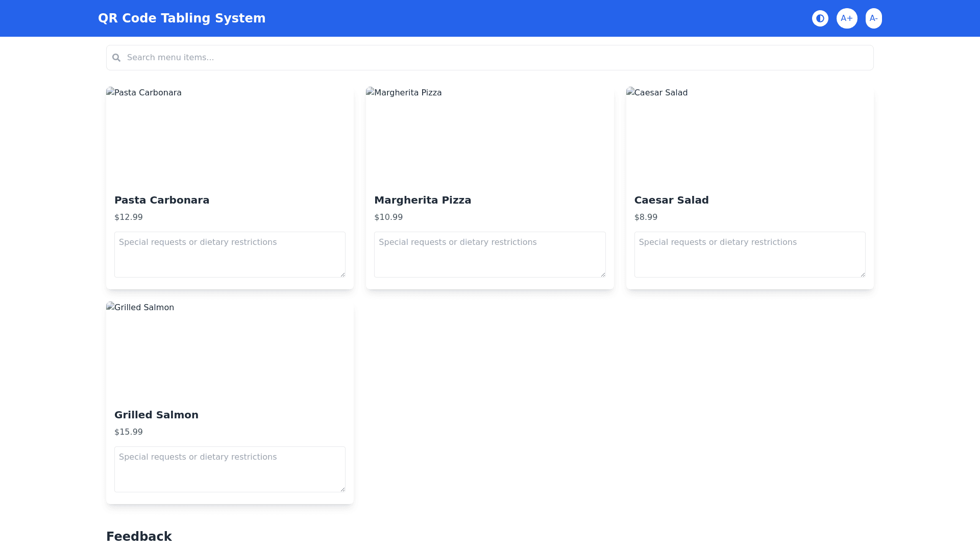The width and height of the screenshot is (980, 551).
Task: Click the search magnifier icon
Action: [x=116, y=58]
